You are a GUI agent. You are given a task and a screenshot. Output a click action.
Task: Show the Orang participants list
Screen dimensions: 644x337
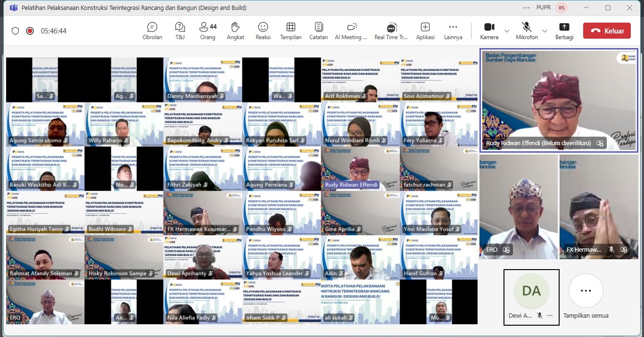207,31
